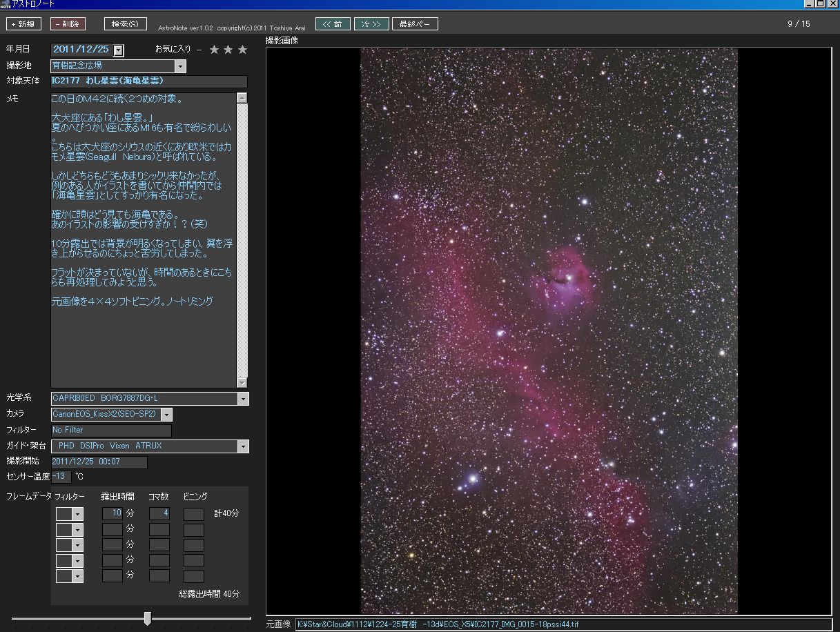Click the フィルター No Filter field
Screen dimensions: 840x632
pos(111,431)
